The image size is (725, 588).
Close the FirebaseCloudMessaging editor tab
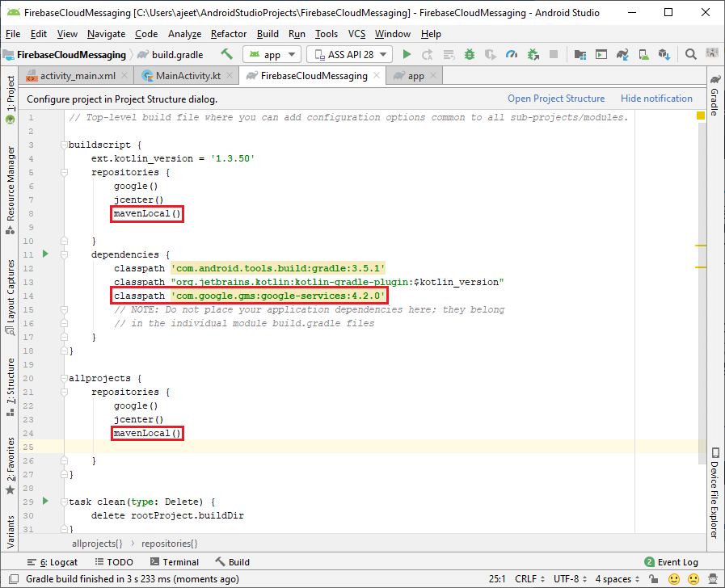[377, 75]
